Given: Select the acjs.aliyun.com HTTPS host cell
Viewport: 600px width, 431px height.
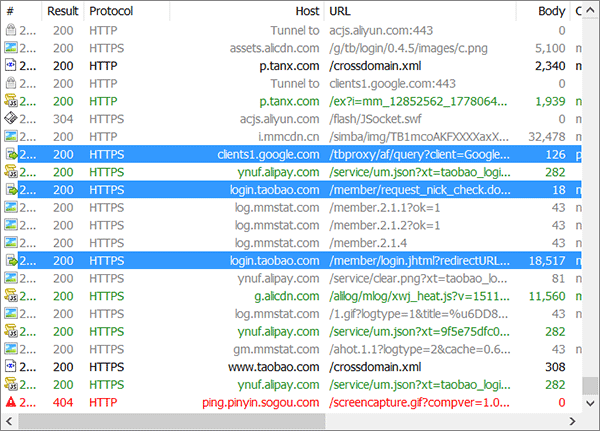Looking at the screenshot, I should 280,119.
